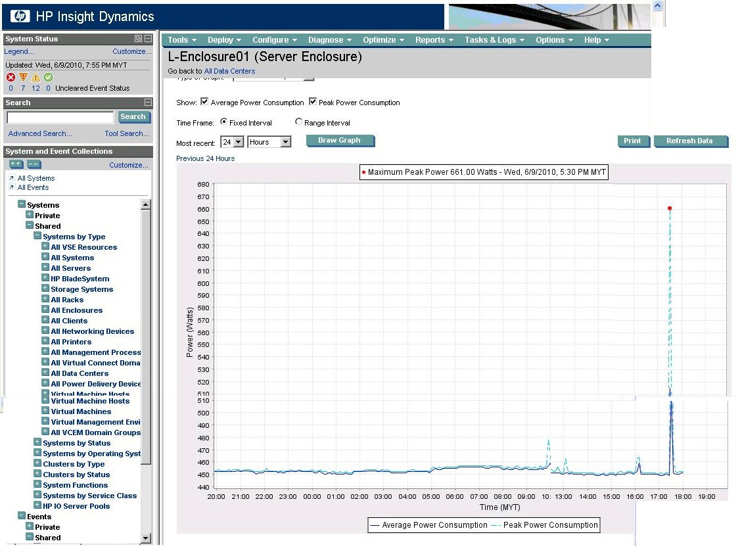Expand the Clusters by Type node
Image resolution: width=740 pixels, height=560 pixels.
coord(37,463)
